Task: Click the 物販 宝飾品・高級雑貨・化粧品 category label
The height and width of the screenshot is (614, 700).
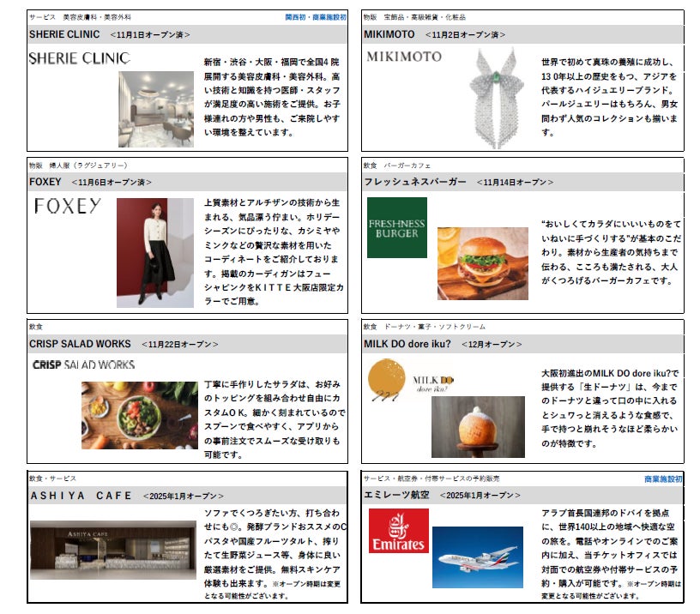Action: coord(414,17)
